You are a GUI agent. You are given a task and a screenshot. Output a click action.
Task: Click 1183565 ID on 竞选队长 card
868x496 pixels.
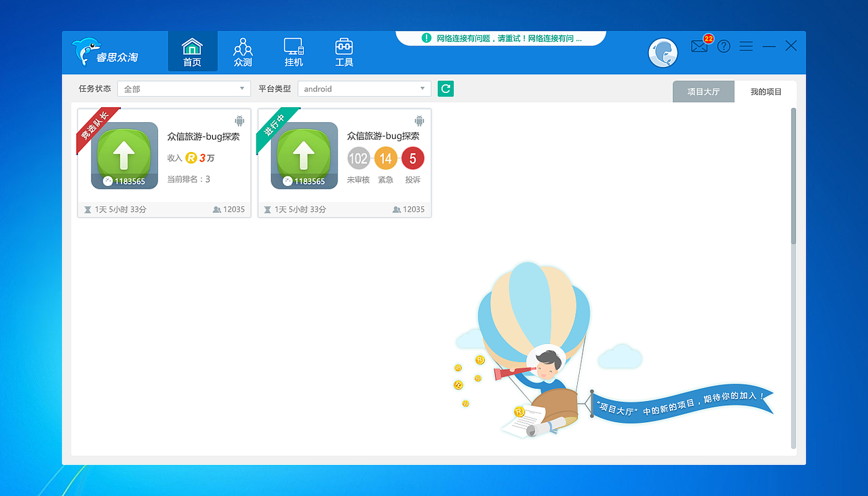tap(124, 181)
